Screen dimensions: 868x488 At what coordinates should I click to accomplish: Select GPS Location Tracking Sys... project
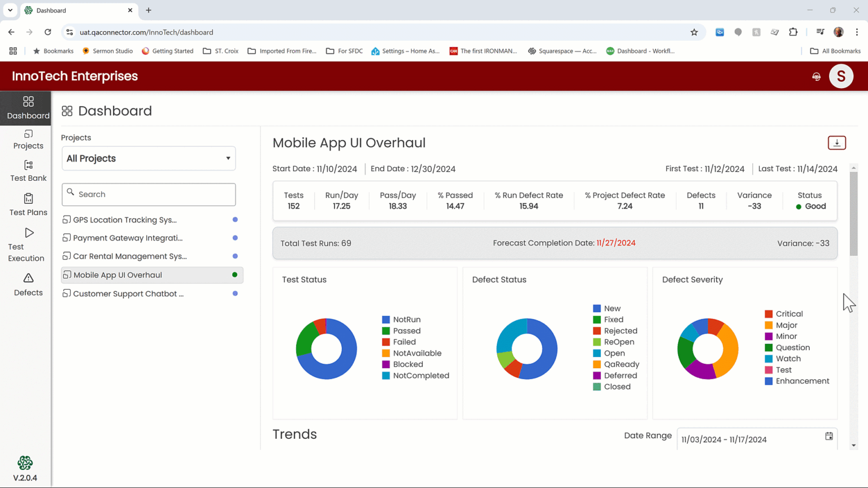pyautogui.click(x=153, y=220)
